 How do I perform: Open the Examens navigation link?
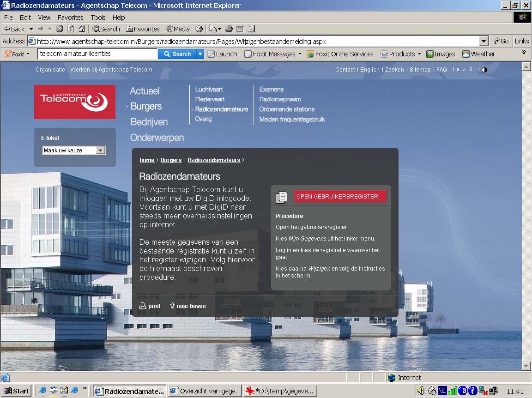(272, 90)
